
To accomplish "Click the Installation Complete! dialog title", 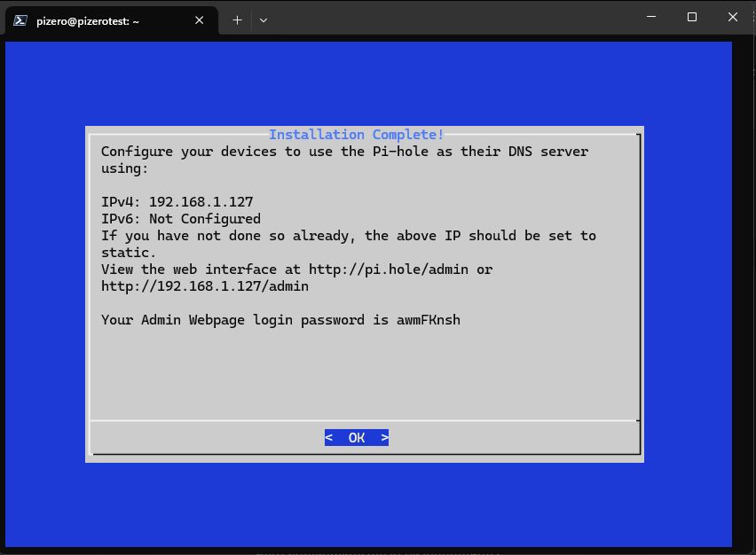I will coord(356,135).
